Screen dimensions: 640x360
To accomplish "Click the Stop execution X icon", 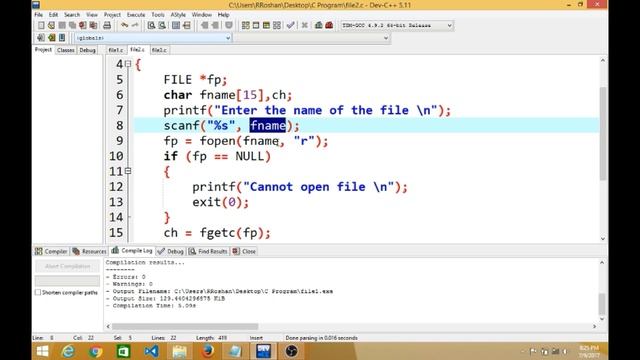I will [x=304, y=25].
